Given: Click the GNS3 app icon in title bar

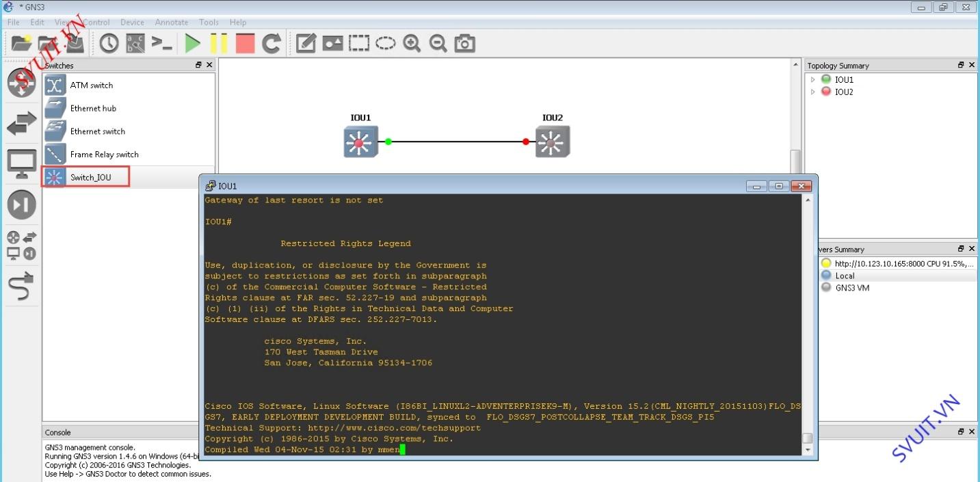Looking at the screenshot, I should point(8,6).
